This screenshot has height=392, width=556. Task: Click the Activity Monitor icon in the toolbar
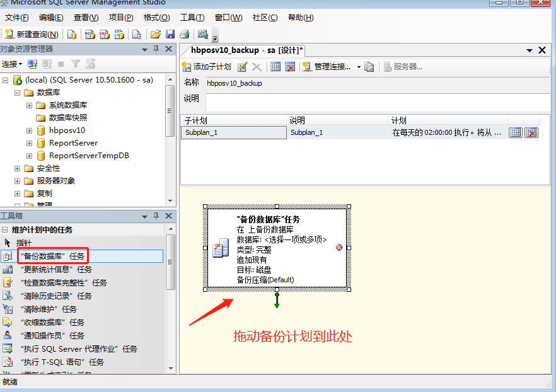(x=203, y=35)
